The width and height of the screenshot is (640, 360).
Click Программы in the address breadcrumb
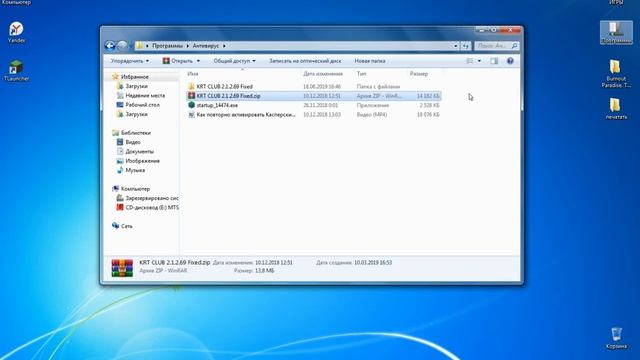click(167, 46)
